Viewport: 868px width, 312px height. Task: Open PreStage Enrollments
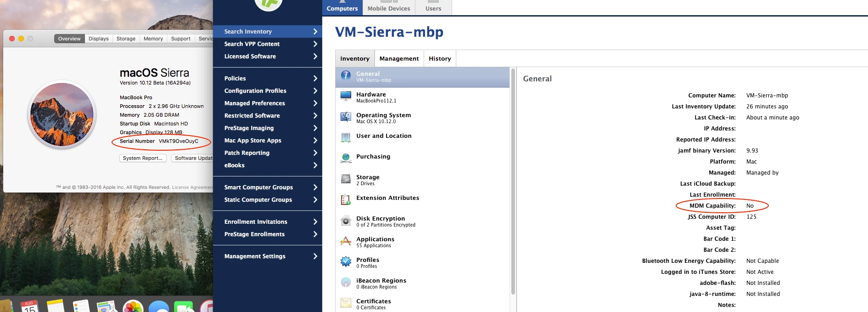click(268, 234)
